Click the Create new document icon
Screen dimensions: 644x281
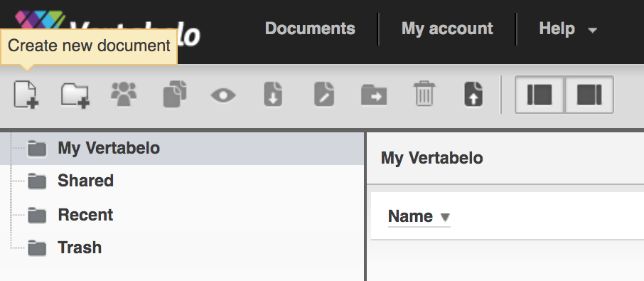coord(26,95)
